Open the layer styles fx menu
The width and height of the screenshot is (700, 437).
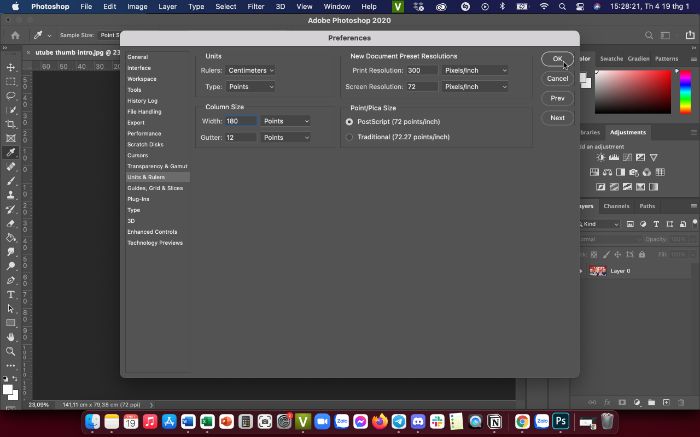[607, 403]
